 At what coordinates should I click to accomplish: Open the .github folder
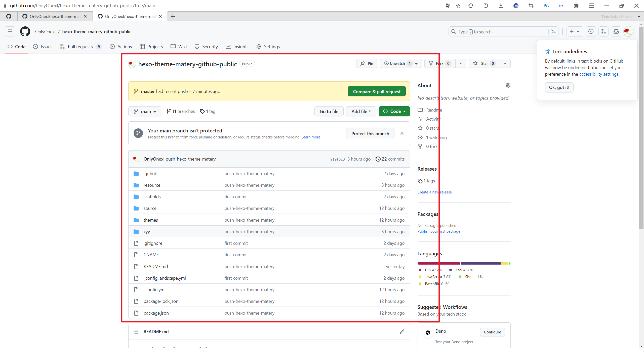click(x=150, y=174)
